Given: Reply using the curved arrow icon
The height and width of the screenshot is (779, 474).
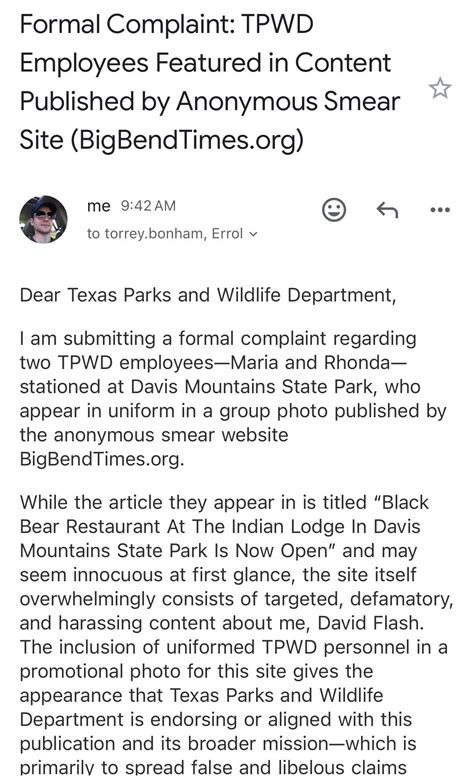Looking at the screenshot, I should tap(387, 210).
